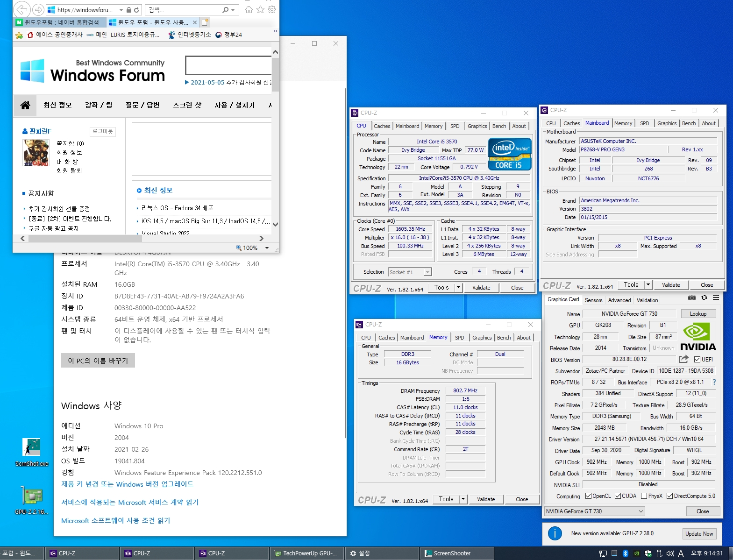The image size is (733, 560).
Task: Switch to Sensors tab in GPU-Z
Action: (593, 300)
